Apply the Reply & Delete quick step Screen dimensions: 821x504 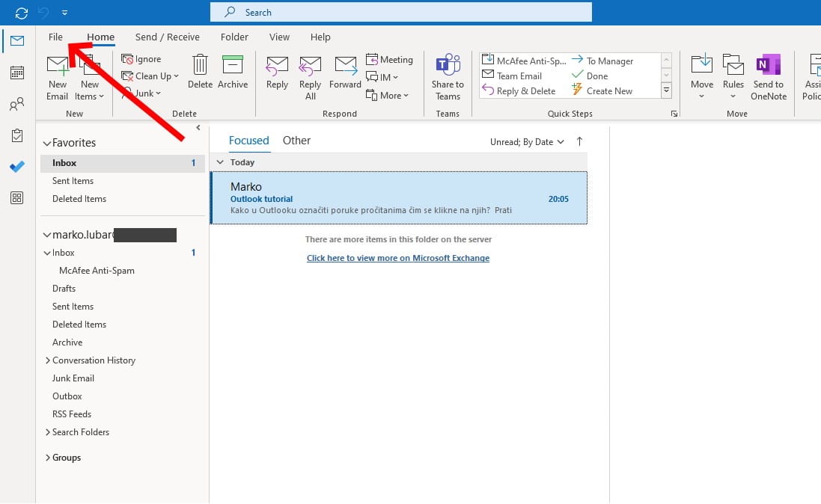pyautogui.click(x=525, y=90)
